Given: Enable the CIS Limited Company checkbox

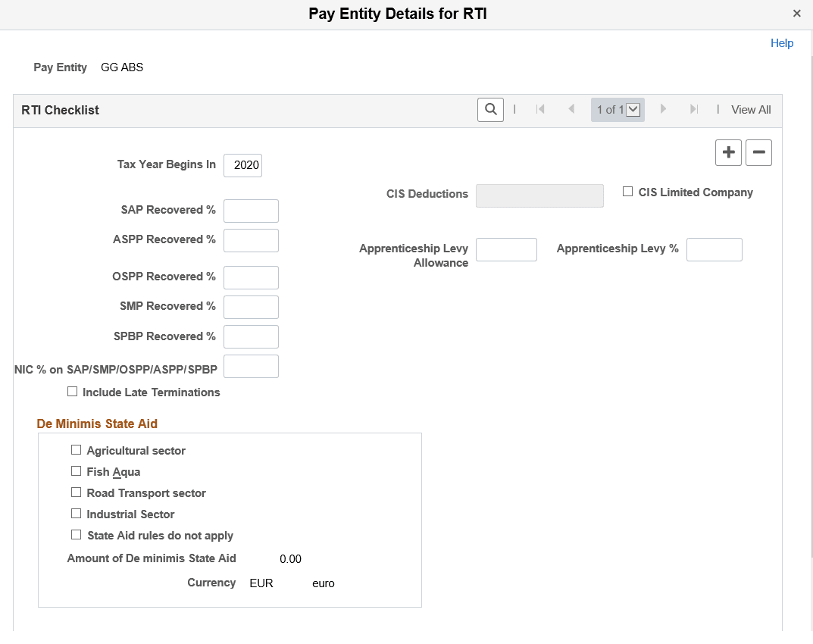Looking at the screenshot, I should click(x=627, y=191).
